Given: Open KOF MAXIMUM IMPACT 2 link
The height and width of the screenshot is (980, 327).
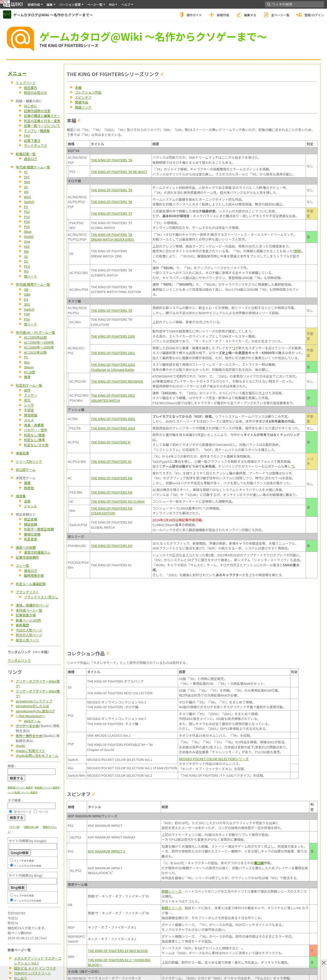Looking at the screenshot, I should pos(106,852).
